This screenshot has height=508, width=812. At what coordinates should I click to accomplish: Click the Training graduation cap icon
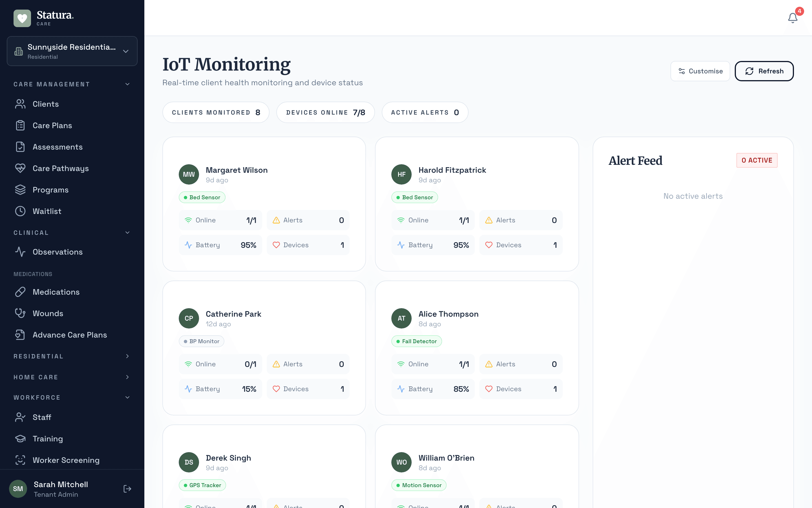point(20,439)
